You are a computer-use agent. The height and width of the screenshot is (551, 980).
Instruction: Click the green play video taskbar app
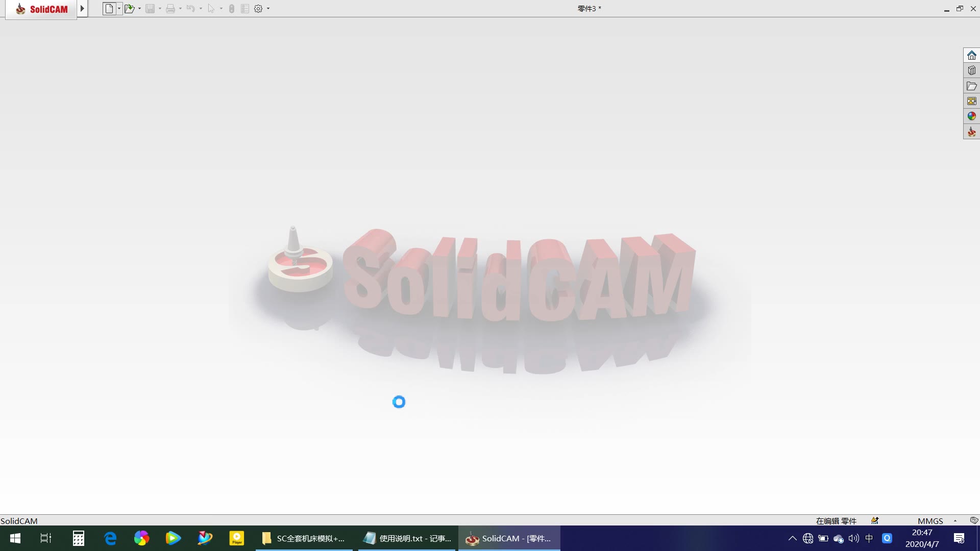[x=173, y=538]
